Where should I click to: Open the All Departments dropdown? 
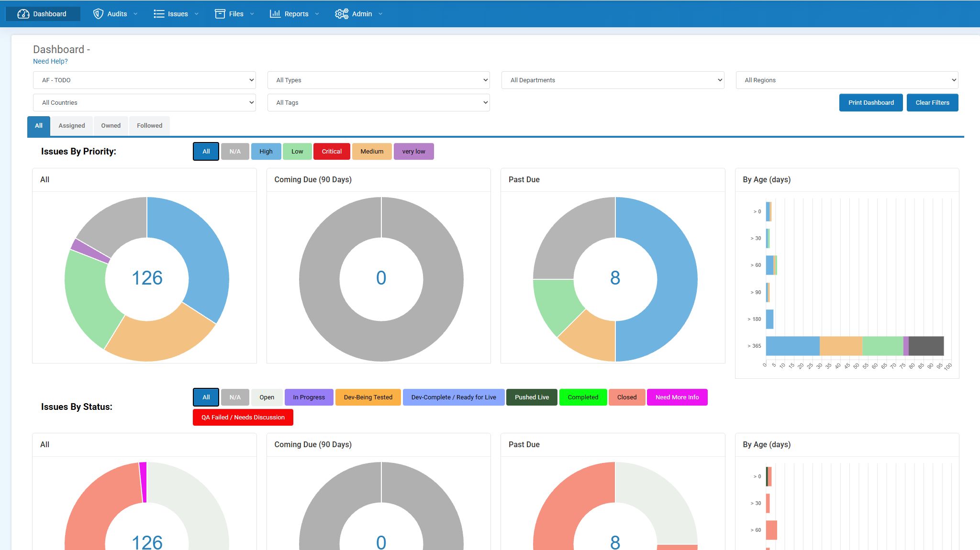pyautogui.click(x=612, y=80)
